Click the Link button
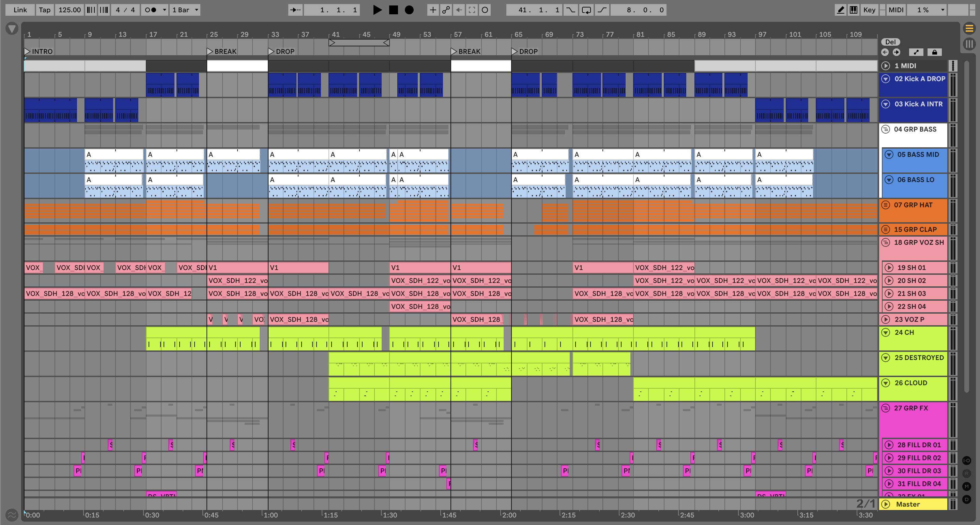This screenshot has width=980, height=525. point(20,10)
